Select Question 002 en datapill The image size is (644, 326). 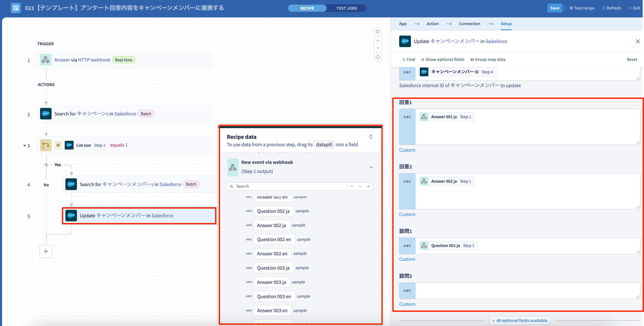tap(274, 240)
